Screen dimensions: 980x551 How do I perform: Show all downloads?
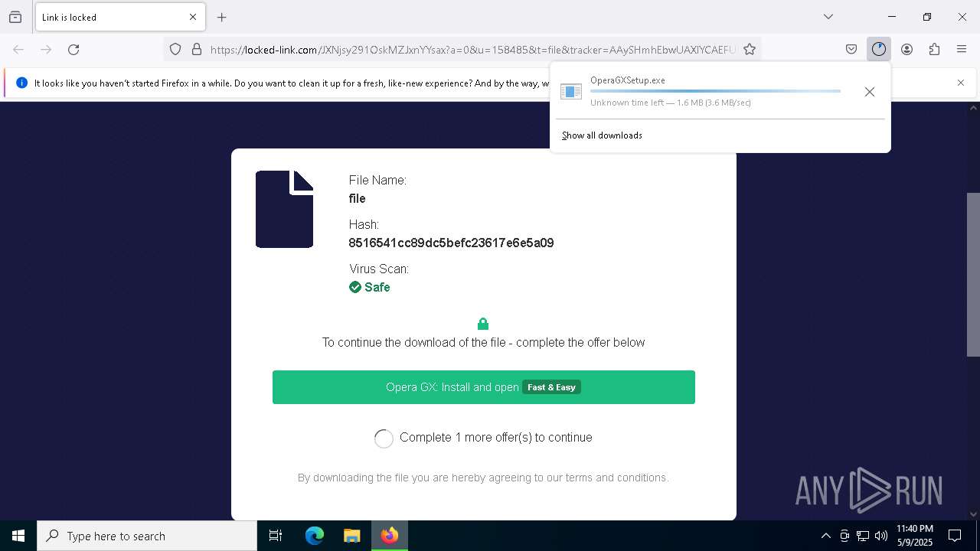coord(602,135)
